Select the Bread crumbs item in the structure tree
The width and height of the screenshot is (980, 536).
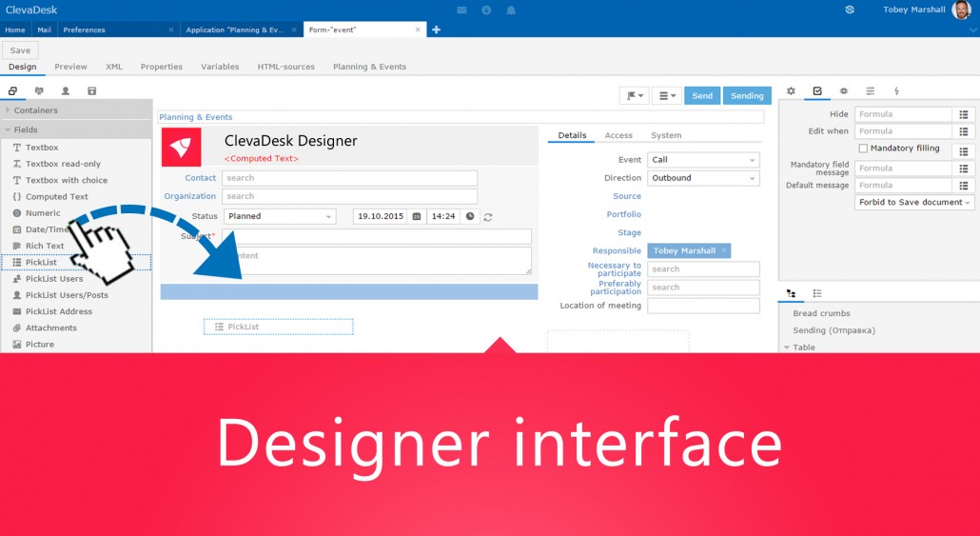coord(821,313)
